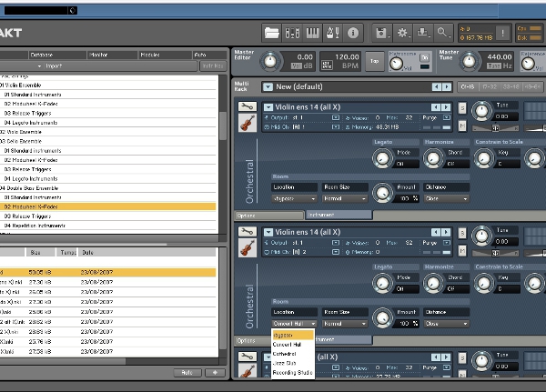Switch to the Monitor browser tab

[112, 55]
